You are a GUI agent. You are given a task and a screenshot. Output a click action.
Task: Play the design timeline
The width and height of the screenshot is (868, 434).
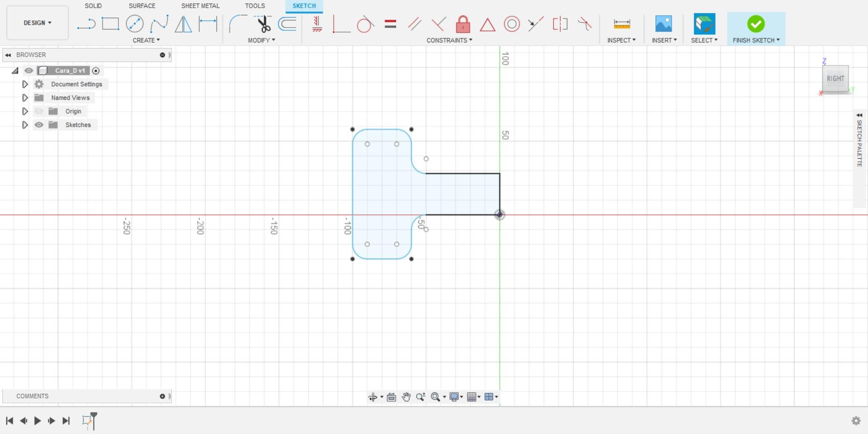(x=38, y=421)
